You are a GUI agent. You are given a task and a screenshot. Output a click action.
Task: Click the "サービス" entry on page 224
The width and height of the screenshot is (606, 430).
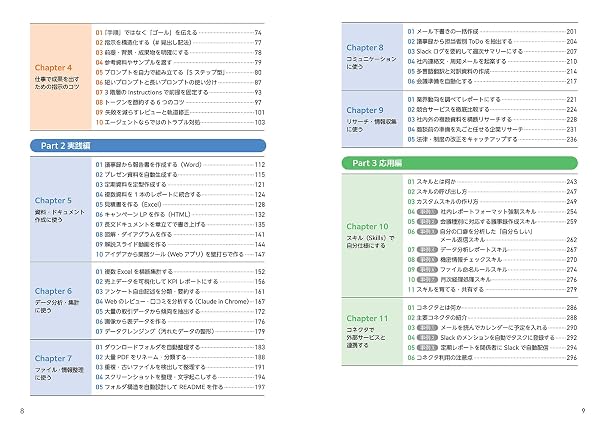coord(492,110)
